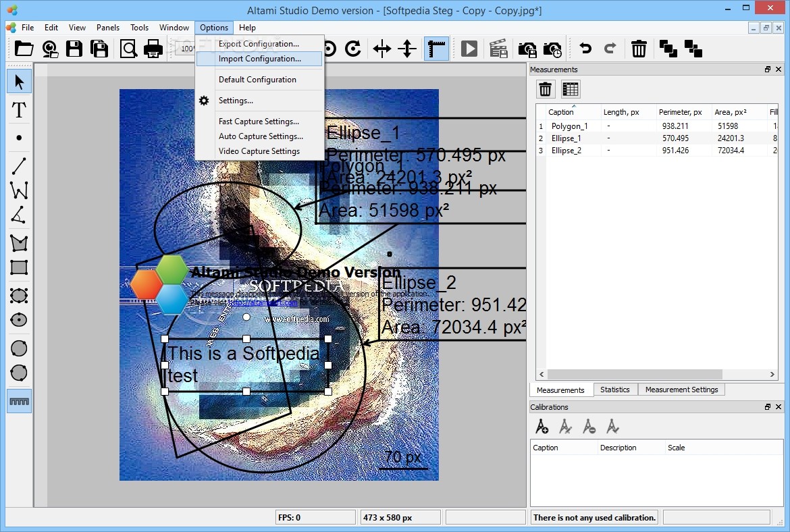Switch to the Measurement Settings tab

tap(682, 390)
